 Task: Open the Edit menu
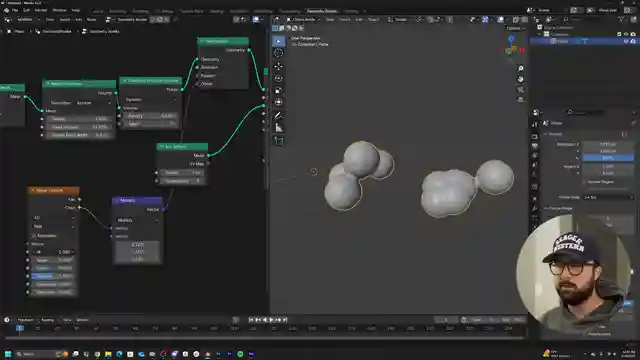pos(27,10)
